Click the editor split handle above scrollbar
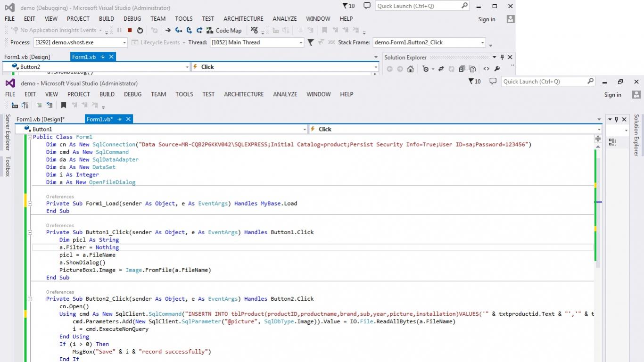 598,139
